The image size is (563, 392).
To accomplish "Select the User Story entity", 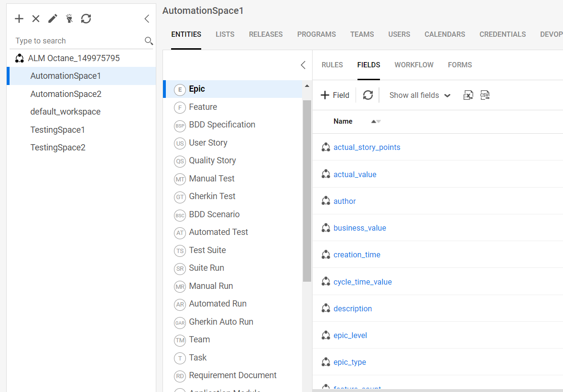I will point(208,143).
